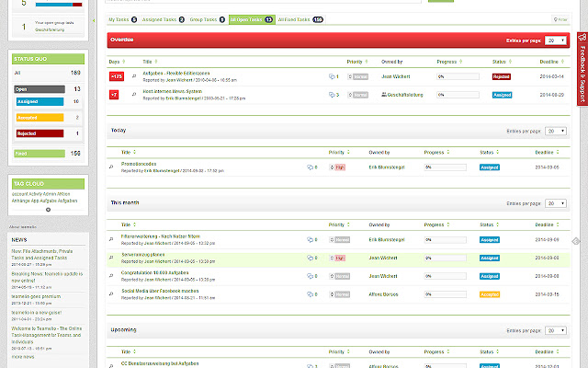This screenshot has width=588, height=368.
Task: Open comments icon for Aufgaben Flexible Editierzonen
Action: point(333,77)
